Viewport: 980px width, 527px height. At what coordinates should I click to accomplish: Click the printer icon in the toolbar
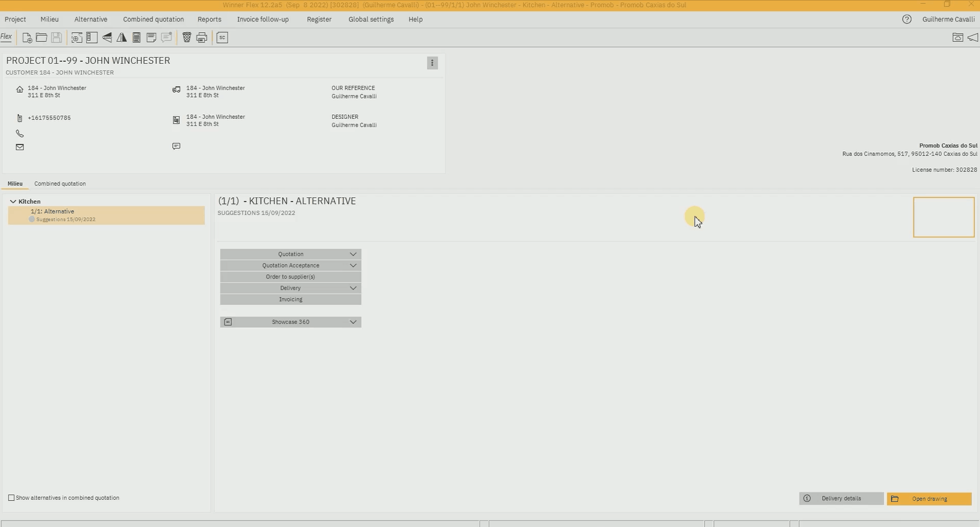coord(202,38)
